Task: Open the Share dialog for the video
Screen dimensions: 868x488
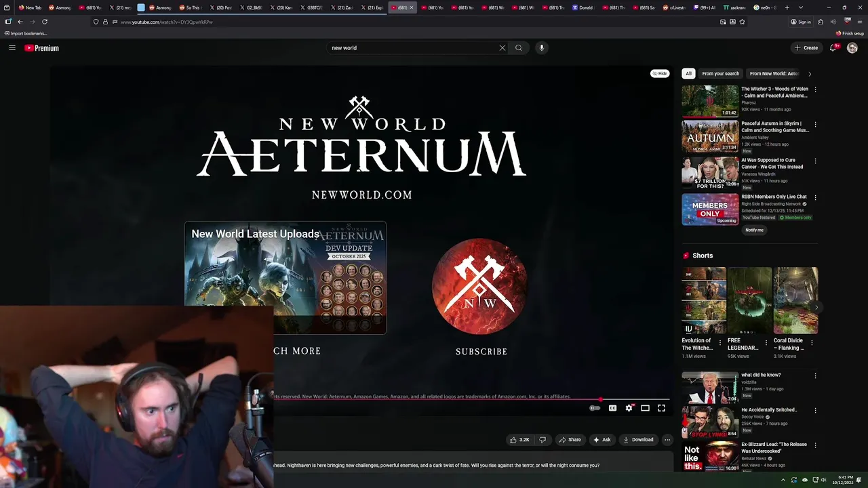Action: (x=570, y=439)
